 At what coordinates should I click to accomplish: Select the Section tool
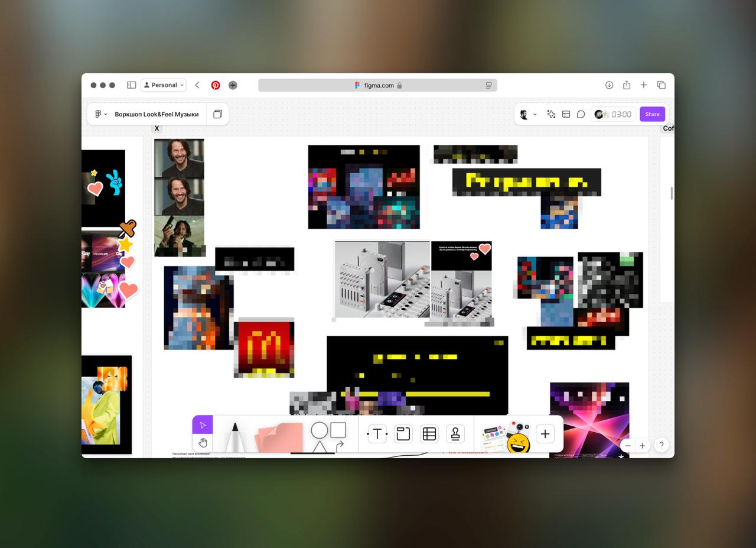coord(403,434)
